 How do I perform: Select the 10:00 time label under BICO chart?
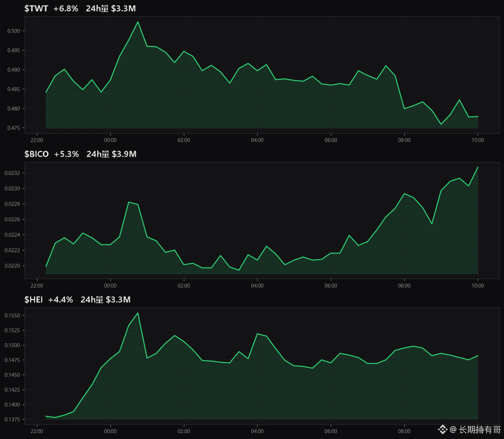(478, 285)
